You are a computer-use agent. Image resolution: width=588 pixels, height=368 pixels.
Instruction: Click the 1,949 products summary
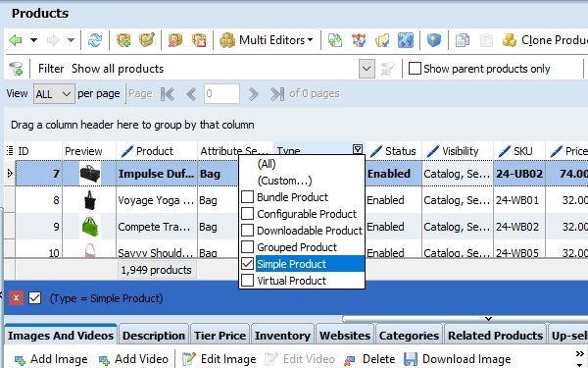coord(157,270)
